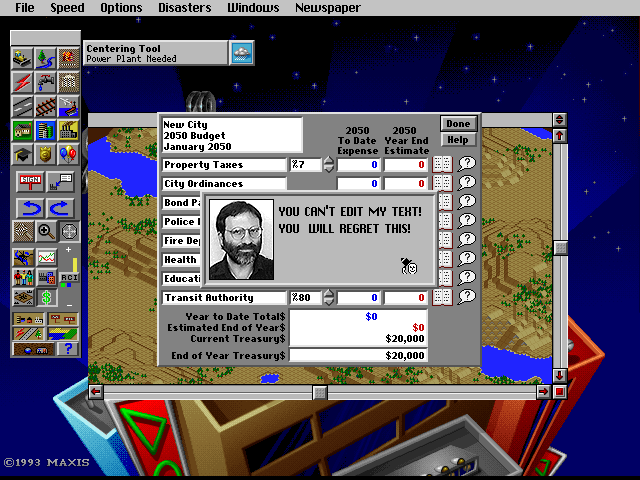Click the Transit Authority %80 field
Screen dimensions: 640x480
tap(306, 298)
